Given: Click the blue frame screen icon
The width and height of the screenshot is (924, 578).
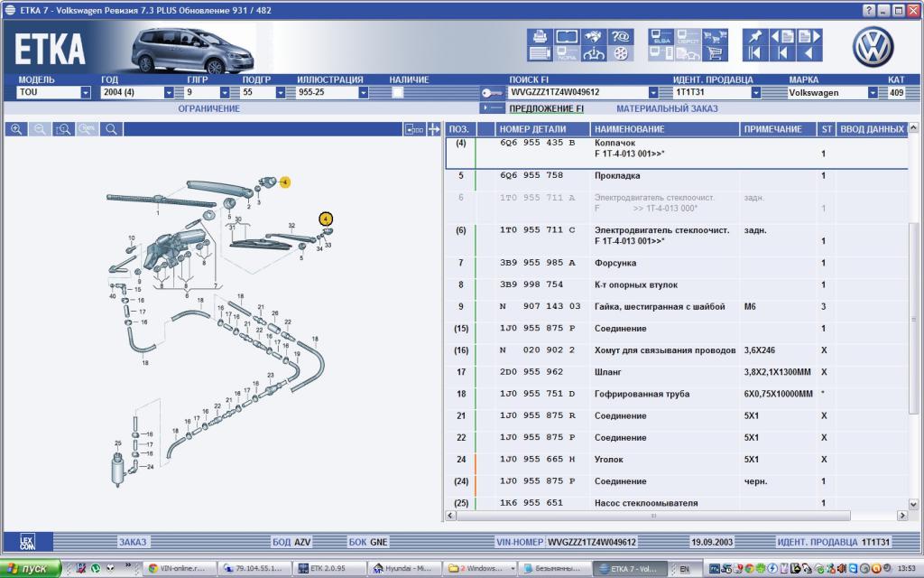Looking at the screenshot, I should point(567,36).
